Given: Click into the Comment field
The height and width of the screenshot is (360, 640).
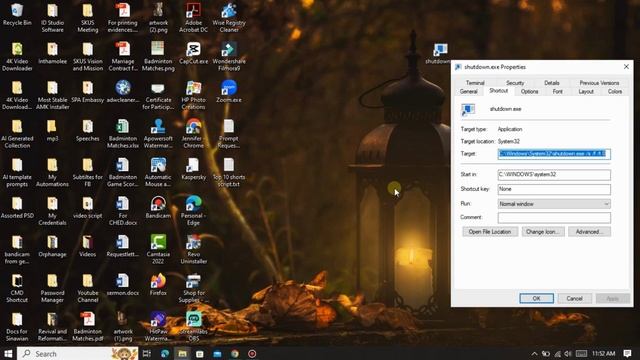Looking at the screenshot, I should coord(554,217).
